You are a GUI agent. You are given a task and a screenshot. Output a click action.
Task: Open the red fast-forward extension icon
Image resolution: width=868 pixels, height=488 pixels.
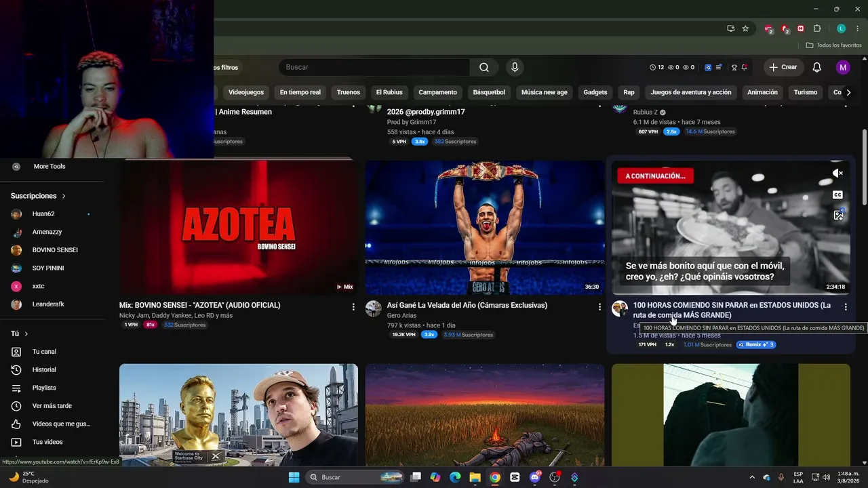(x=801, y=28)
